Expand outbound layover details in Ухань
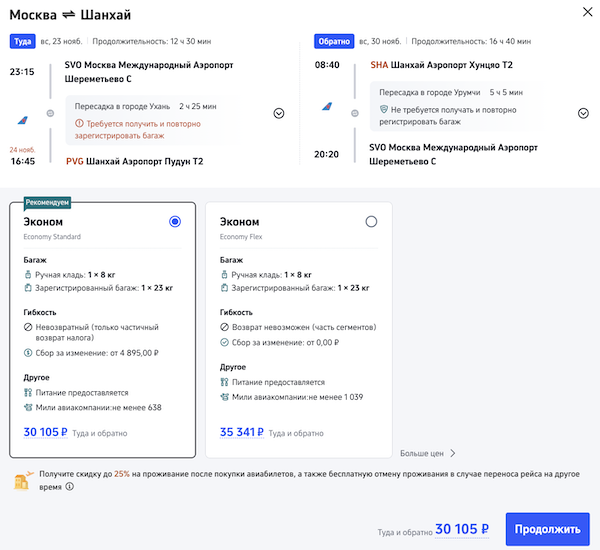 (x=279, y=113)
